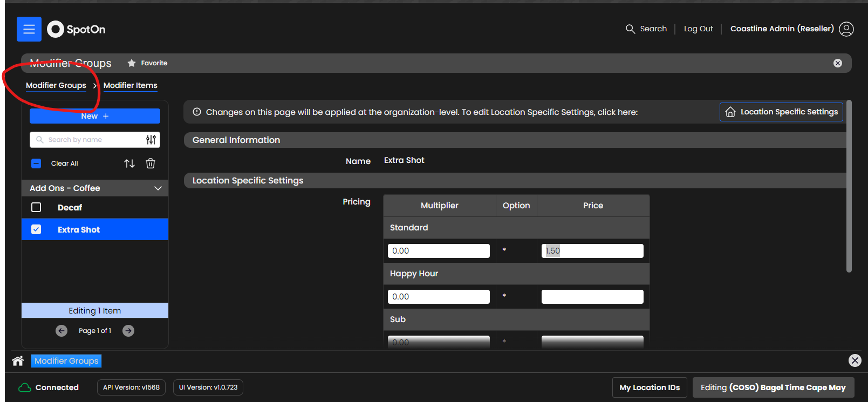
Task: Open My Location IDs
Action: tap(650, 387)
